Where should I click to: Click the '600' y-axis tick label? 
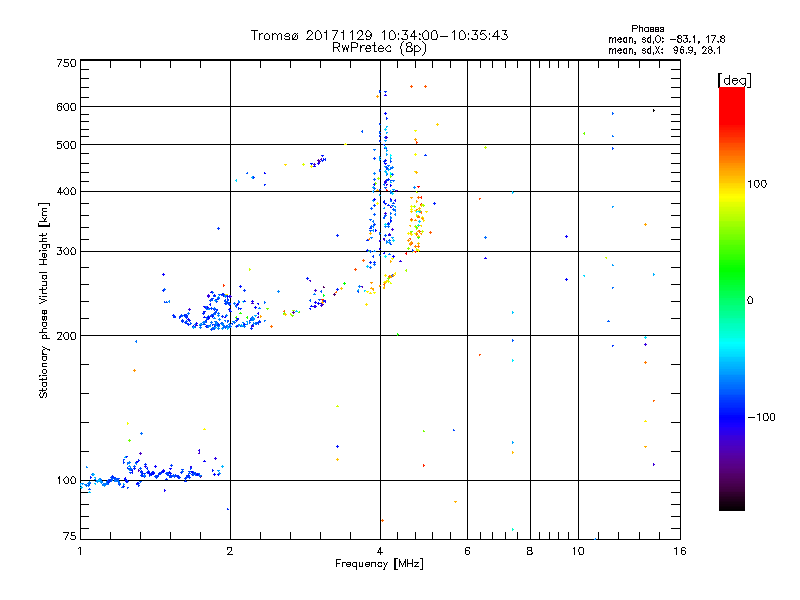pos(66,107)
